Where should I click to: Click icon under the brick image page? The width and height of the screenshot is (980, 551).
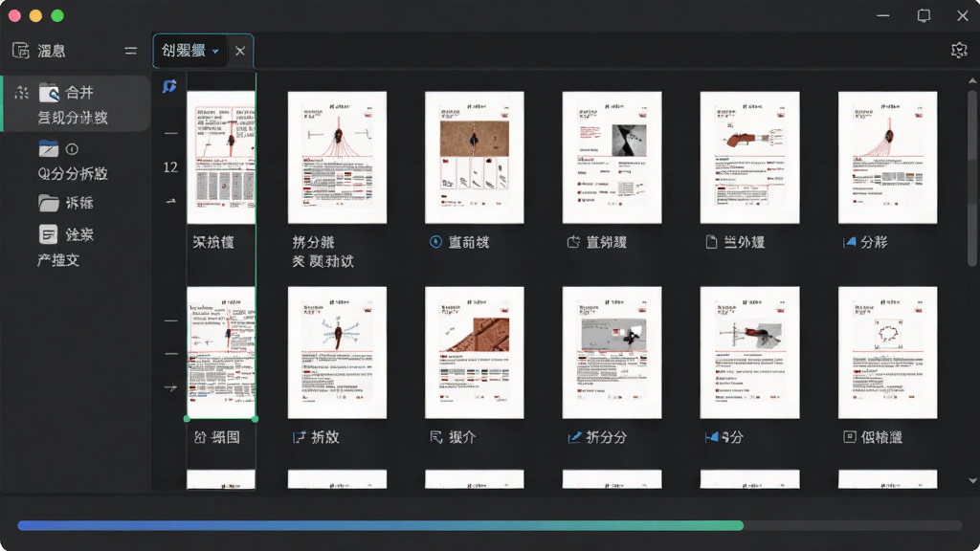point(436,437)
